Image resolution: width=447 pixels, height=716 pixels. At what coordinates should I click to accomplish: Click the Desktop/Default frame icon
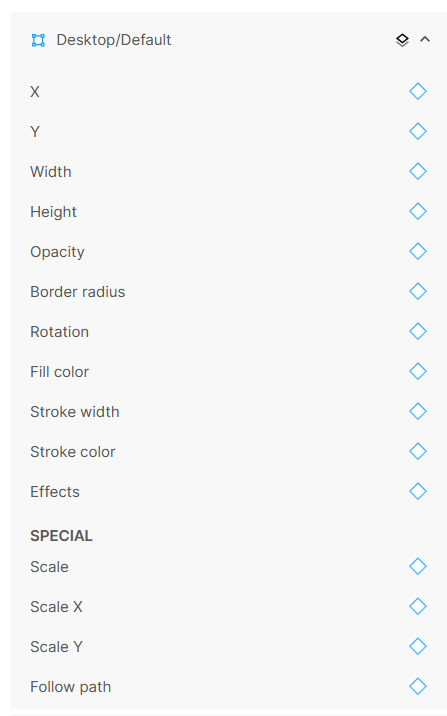[x=38, y=40]
